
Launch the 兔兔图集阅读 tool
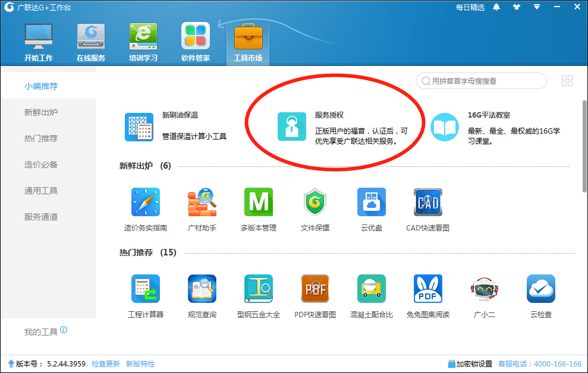pyautogui.click(x=428, y=289)
